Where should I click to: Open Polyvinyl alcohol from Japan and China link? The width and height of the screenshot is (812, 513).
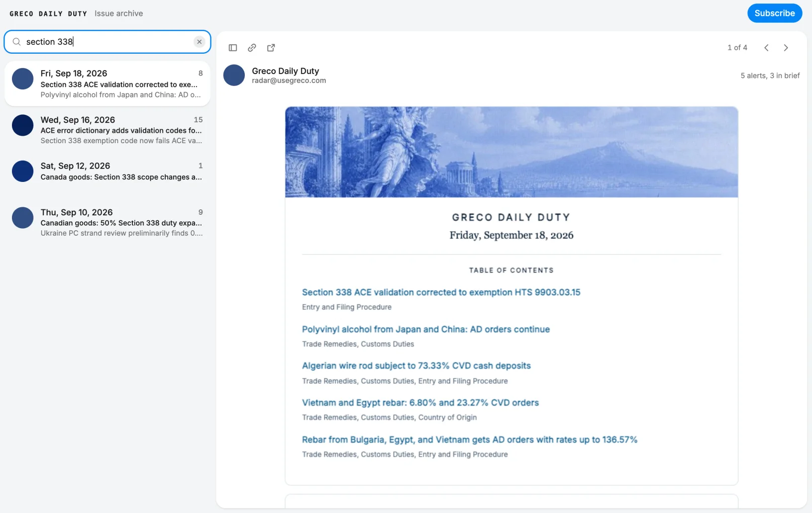pos(426,329)
